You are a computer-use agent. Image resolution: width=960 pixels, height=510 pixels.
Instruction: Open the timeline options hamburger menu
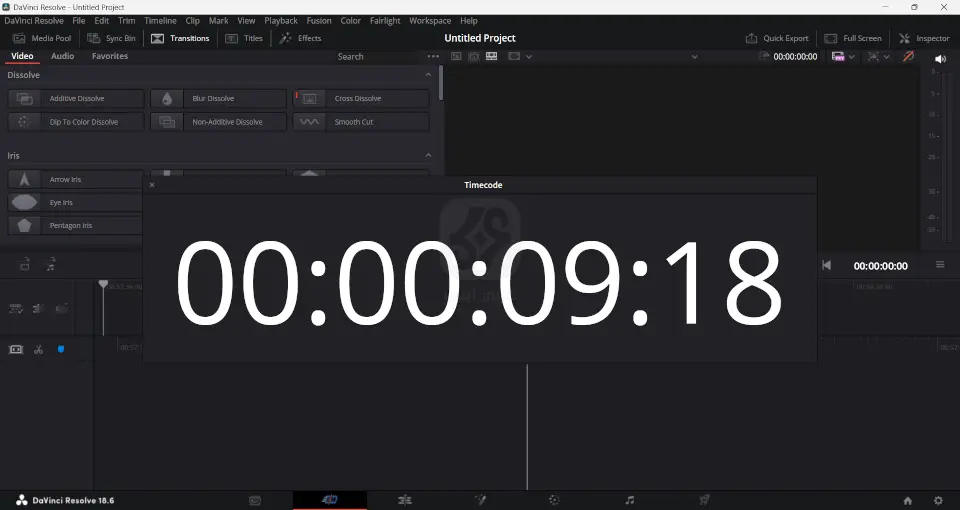tap(940, 264)
